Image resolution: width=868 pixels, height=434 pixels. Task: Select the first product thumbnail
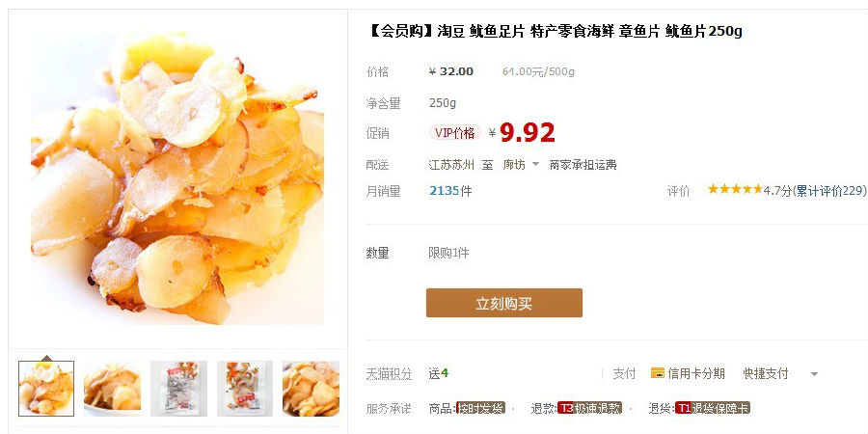[x=46, y=389]
